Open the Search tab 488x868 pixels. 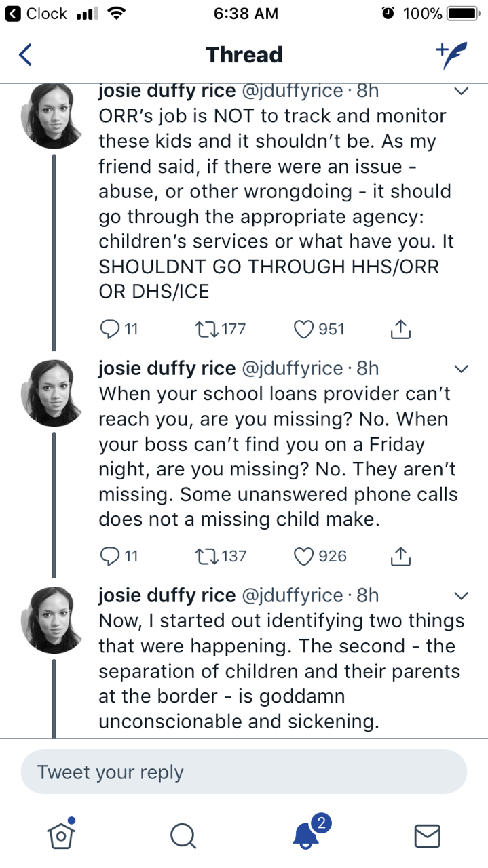click(x=183, y=835)
